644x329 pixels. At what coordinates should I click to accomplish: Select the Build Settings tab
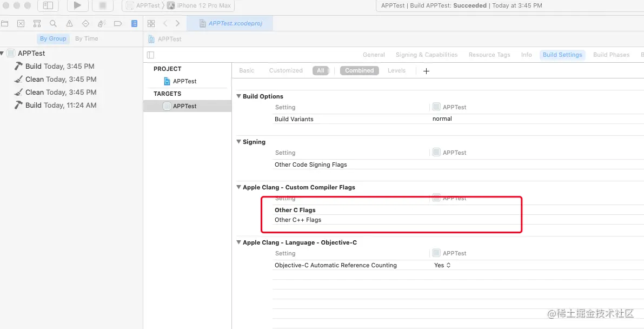click(563, 55)
